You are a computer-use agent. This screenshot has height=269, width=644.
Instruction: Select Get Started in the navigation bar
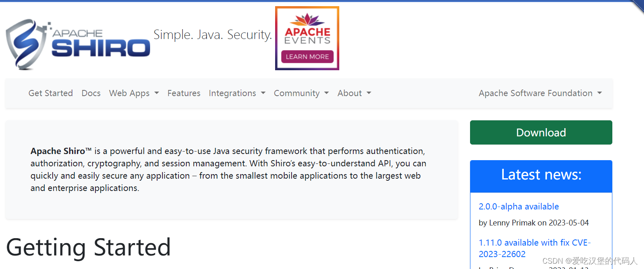[x=50, y=93]
